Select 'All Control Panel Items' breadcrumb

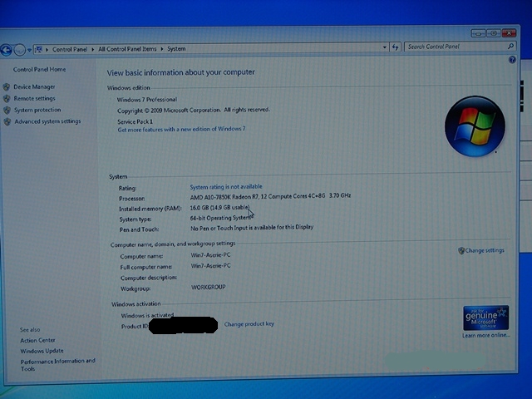coord(126,49)
